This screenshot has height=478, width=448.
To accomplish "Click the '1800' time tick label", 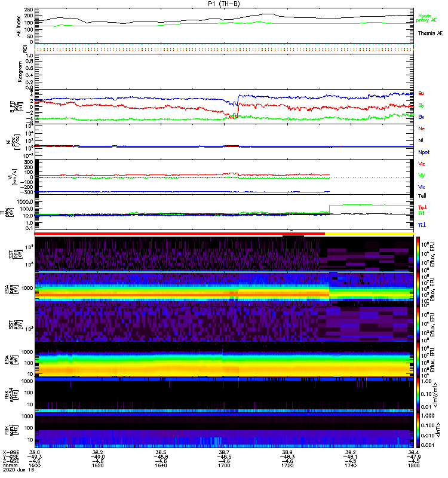I will 413,465.
